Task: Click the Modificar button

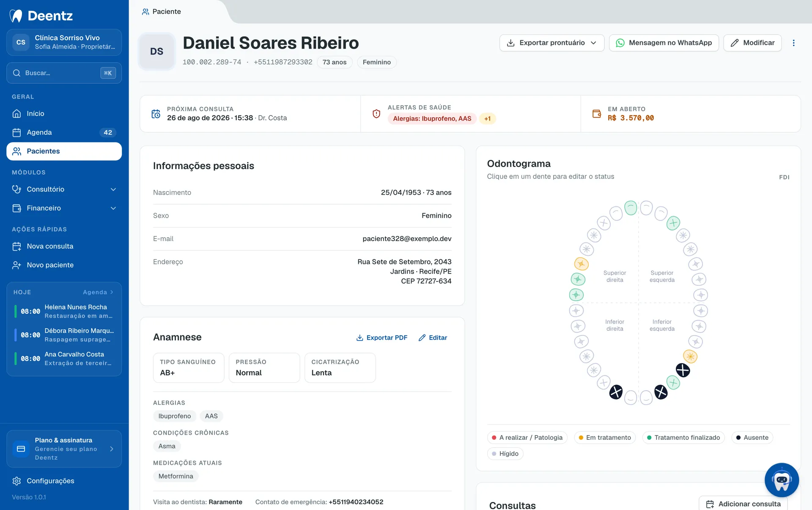Action: point(752,43)
